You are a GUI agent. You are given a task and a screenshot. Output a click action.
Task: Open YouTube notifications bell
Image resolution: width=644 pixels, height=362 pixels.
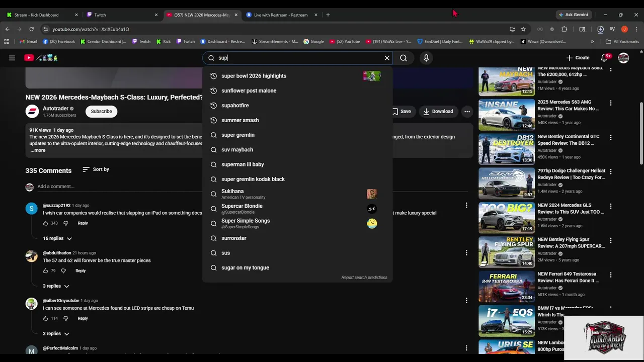[x=605, y=58]
